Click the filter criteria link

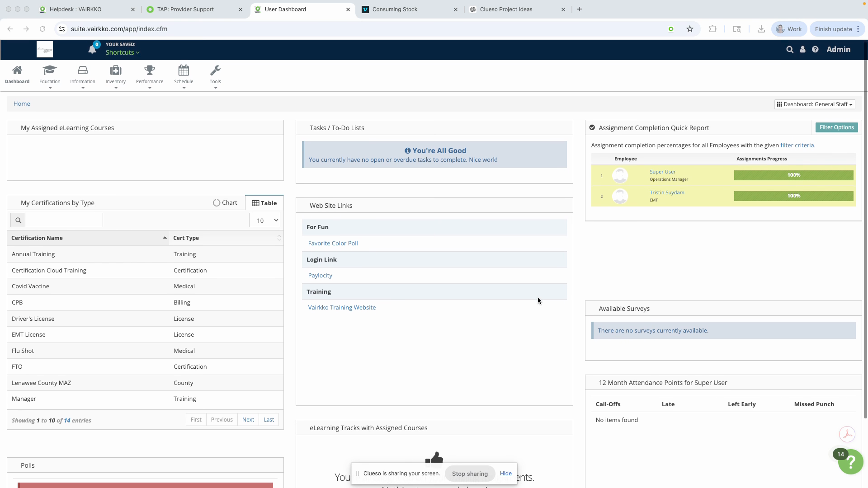pyautogui.click(x=797, y=145)
